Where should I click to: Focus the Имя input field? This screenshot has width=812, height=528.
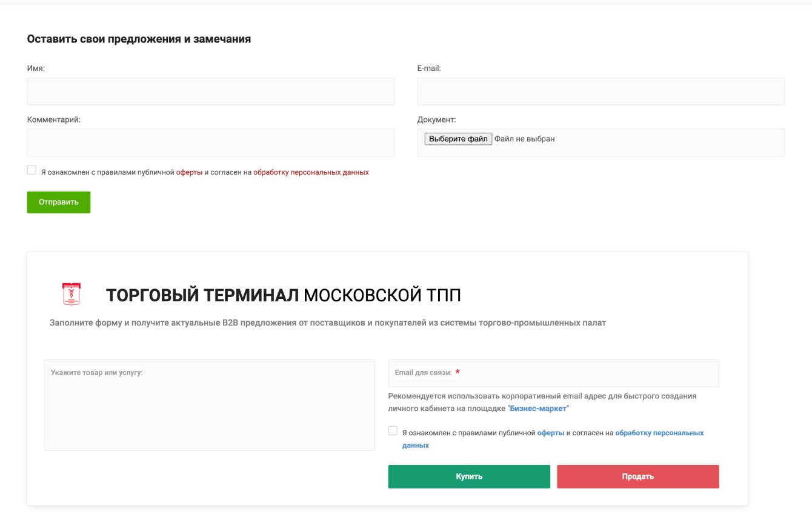pyautogui.click(x=211, y=91)
